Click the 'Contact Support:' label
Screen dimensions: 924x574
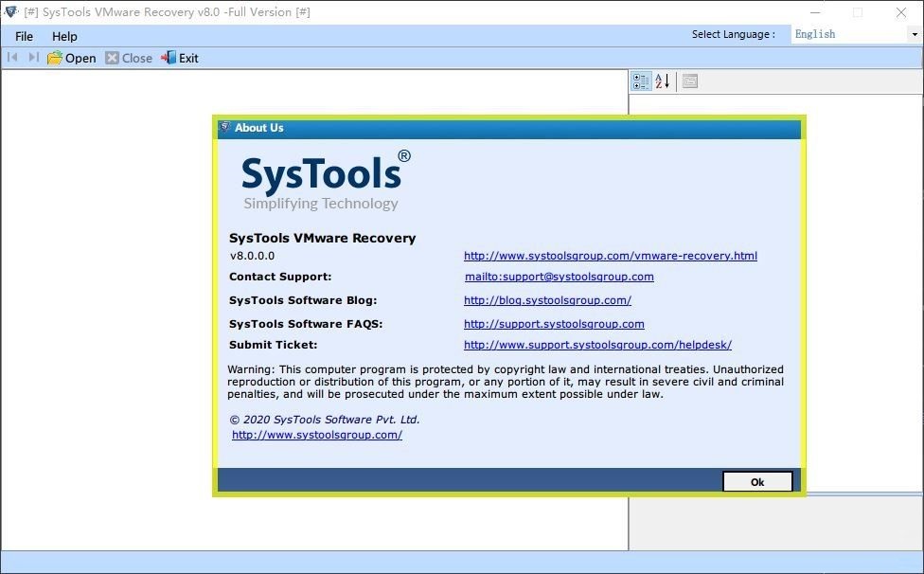click(x=280, y=277)
